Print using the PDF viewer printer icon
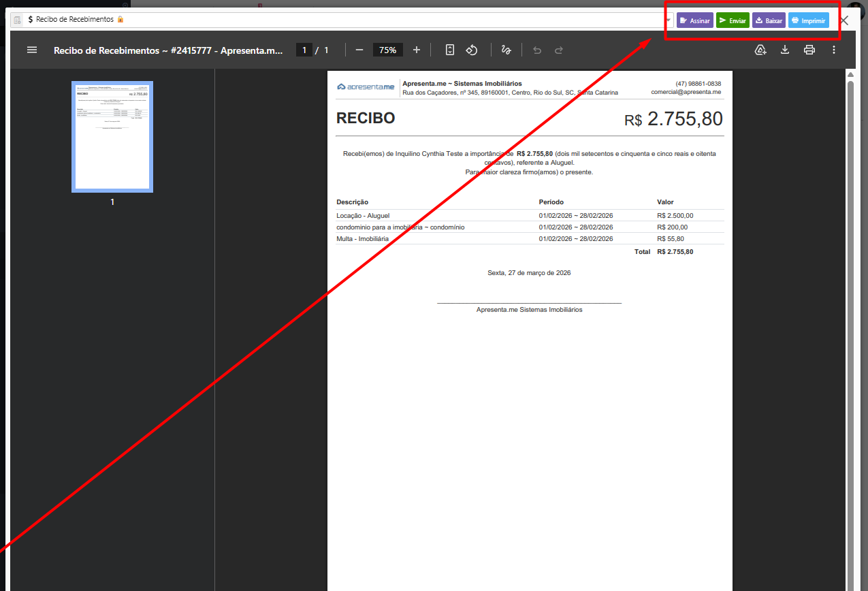Viewport: 868px width, 591px height. click(x=809, y=50)
